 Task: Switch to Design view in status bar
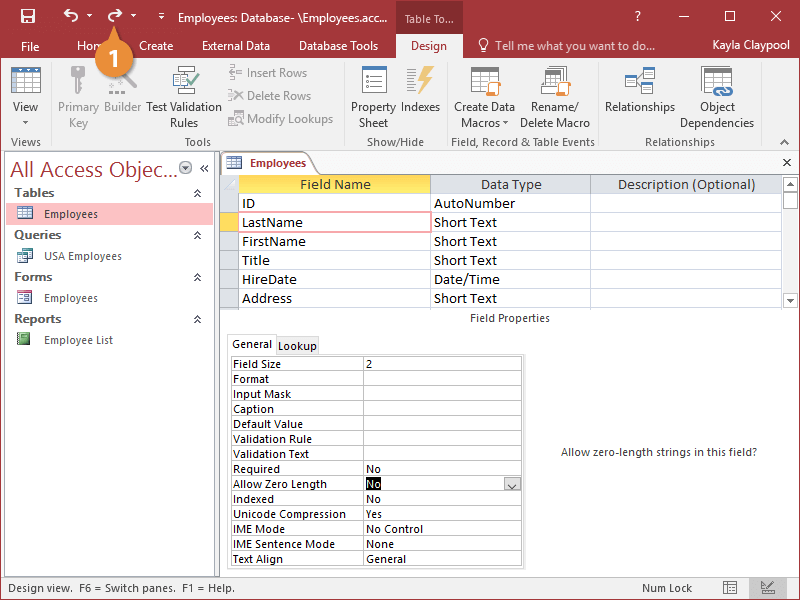click(x=767, y=588)
